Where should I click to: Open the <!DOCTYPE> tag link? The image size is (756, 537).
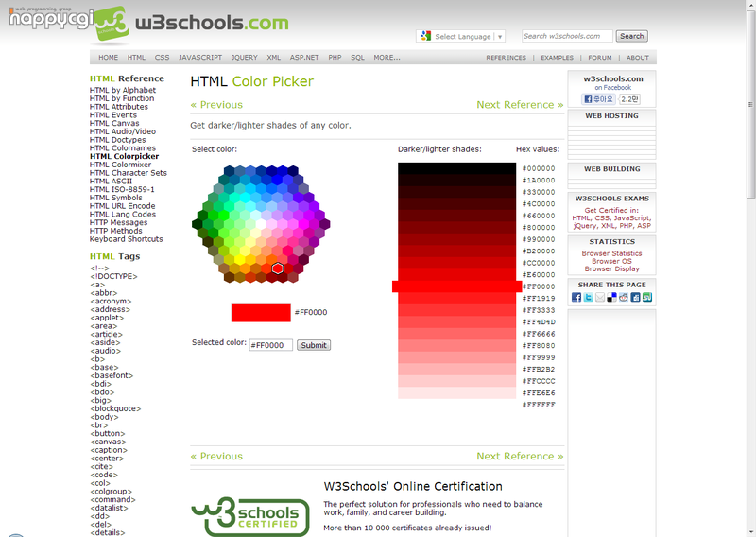(x=113, y=276)
